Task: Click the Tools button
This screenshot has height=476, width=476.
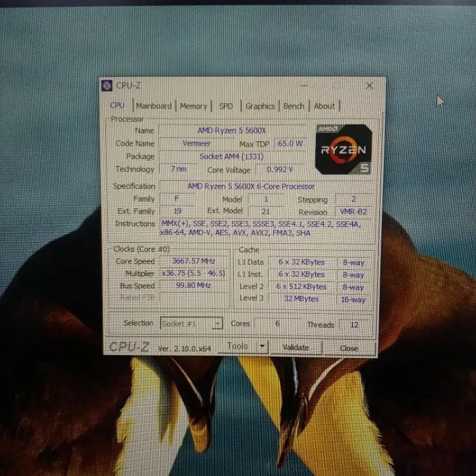Action: pos(238,346)
